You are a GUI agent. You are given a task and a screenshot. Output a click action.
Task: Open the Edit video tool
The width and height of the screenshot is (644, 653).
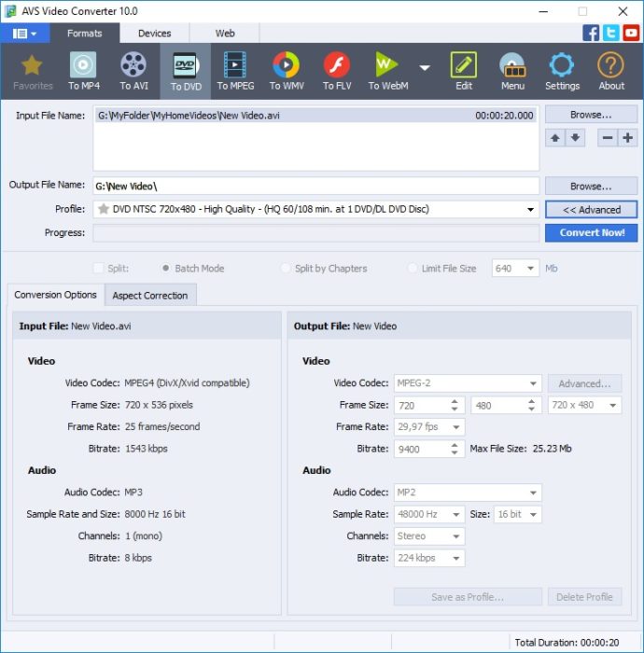464,72
